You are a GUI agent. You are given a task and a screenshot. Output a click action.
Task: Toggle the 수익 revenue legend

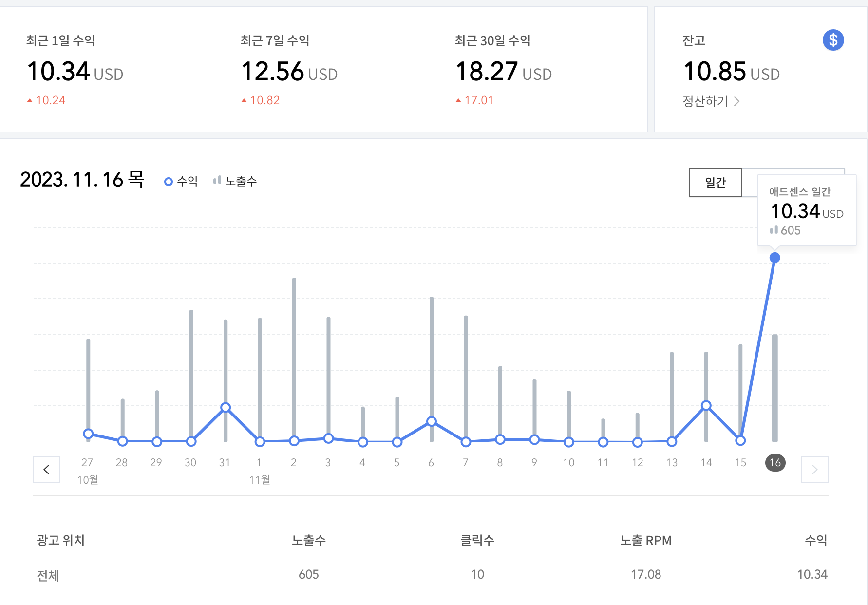coord(181,181)
